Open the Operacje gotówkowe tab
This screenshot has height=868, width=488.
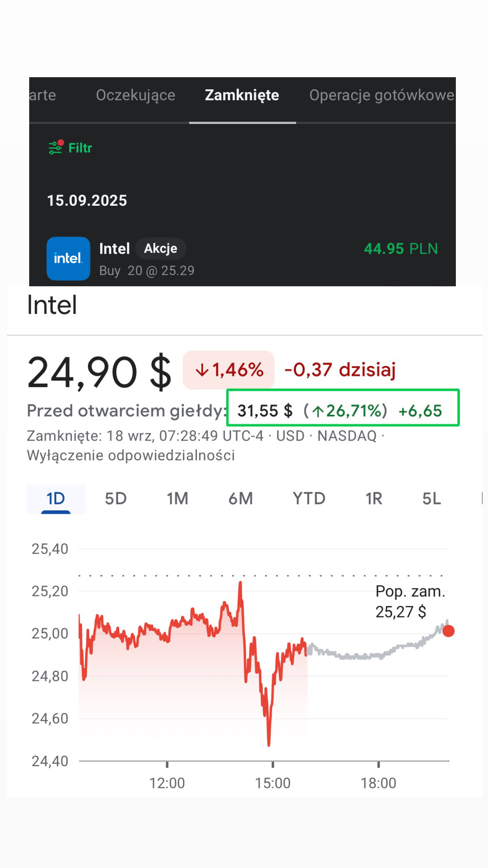pyautogui.click(x=381, y=95)
